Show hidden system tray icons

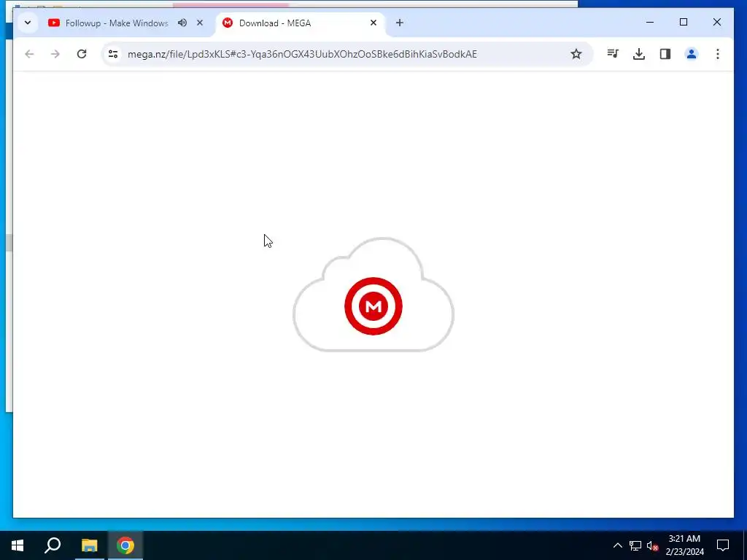(x=617, y=545)
